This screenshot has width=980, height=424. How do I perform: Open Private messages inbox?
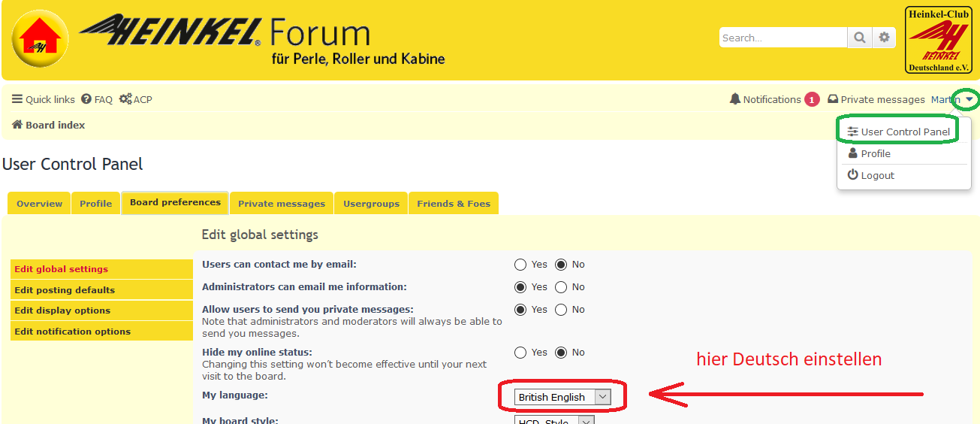point(876,99)
